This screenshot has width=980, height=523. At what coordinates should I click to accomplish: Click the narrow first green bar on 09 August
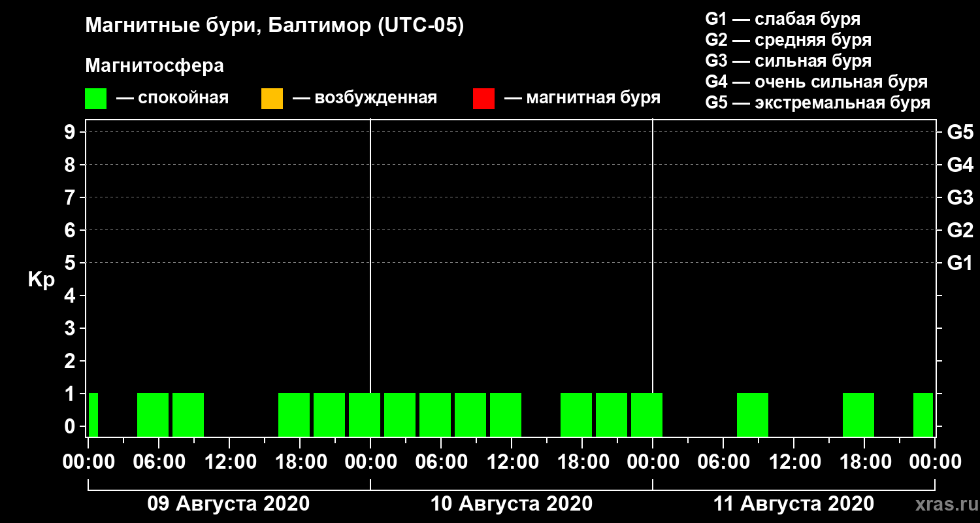pos(93,414)
